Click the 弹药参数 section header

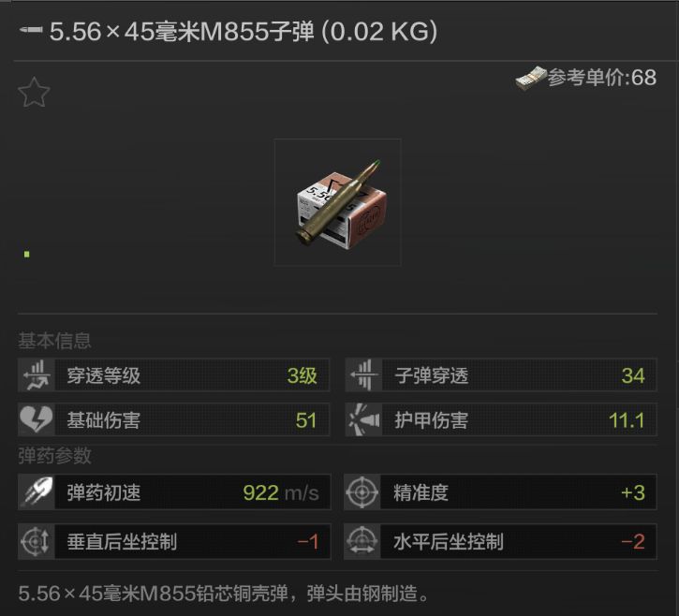point(54,456)
